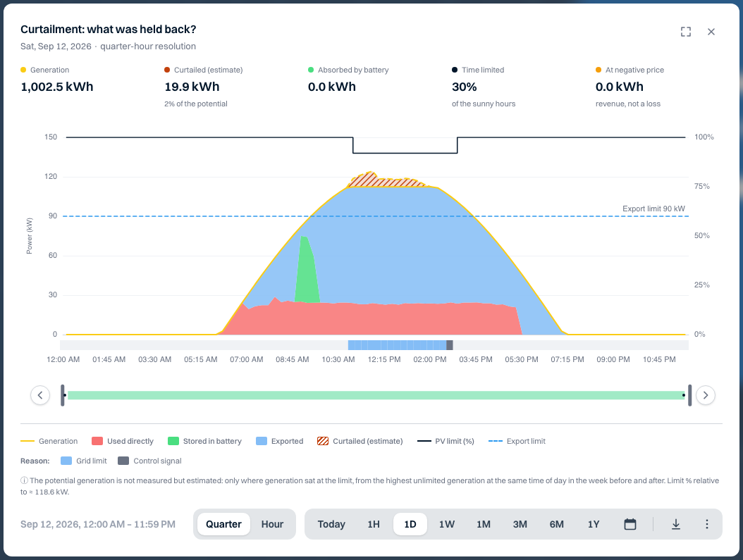Click the Time limited 30% value
Screen dimensions: 743x560
coord(465,87)
